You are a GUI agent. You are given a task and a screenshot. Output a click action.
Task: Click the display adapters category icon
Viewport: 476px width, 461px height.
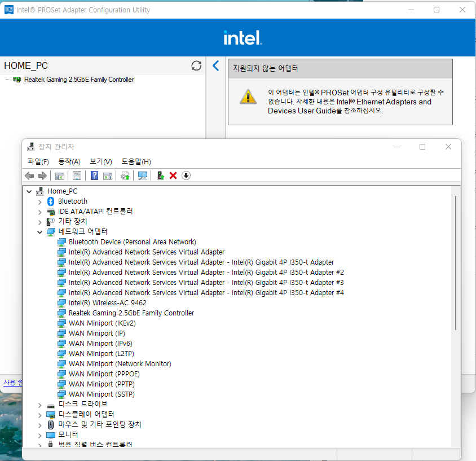point(51,415)
